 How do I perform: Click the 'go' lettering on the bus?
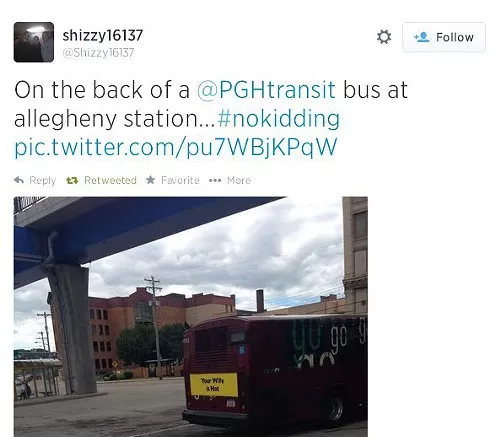tap(338, 341)
